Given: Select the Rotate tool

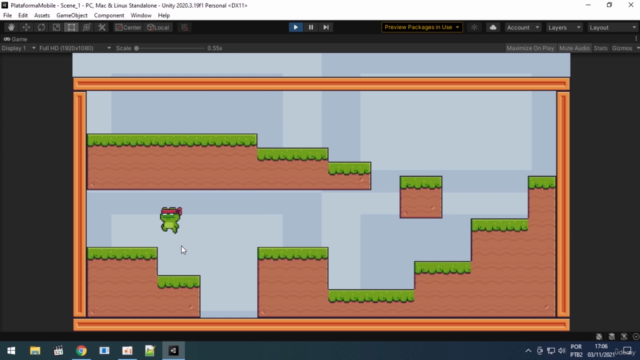Looking at the screenshot, I should point(41,27).
